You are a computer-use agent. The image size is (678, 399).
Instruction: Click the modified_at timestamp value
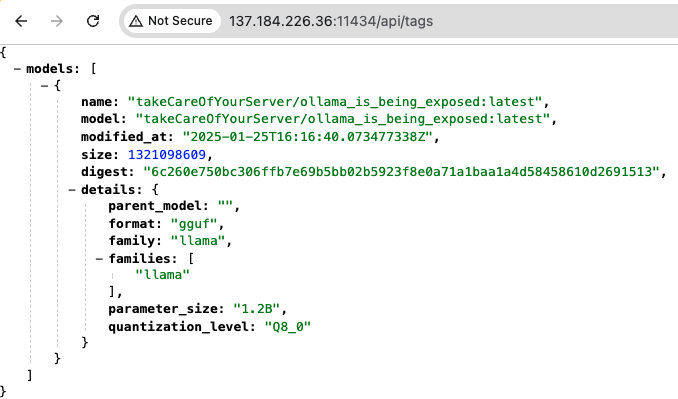click(x=307, y=137)
